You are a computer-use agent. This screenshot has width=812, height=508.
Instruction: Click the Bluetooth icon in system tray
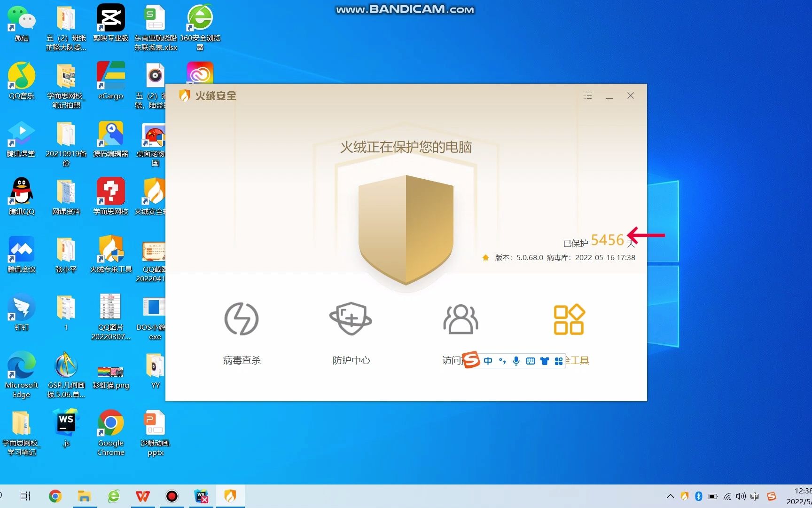tap(699, 496)
